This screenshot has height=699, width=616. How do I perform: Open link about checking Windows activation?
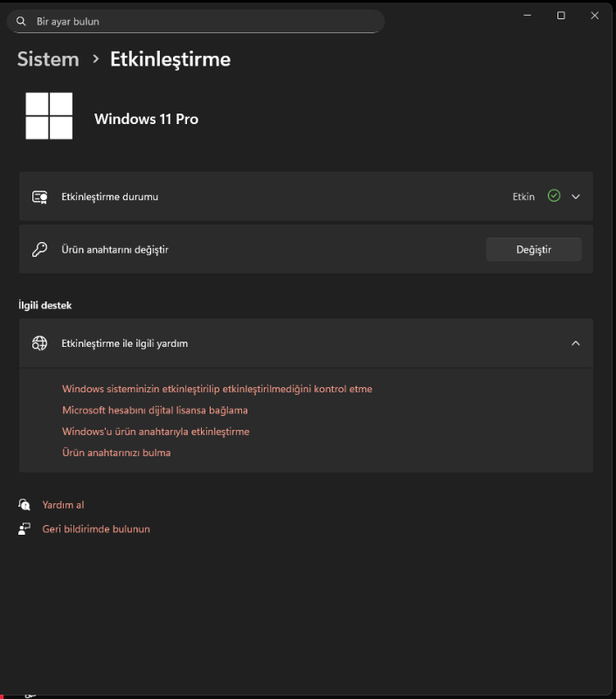tap(217, 389)
